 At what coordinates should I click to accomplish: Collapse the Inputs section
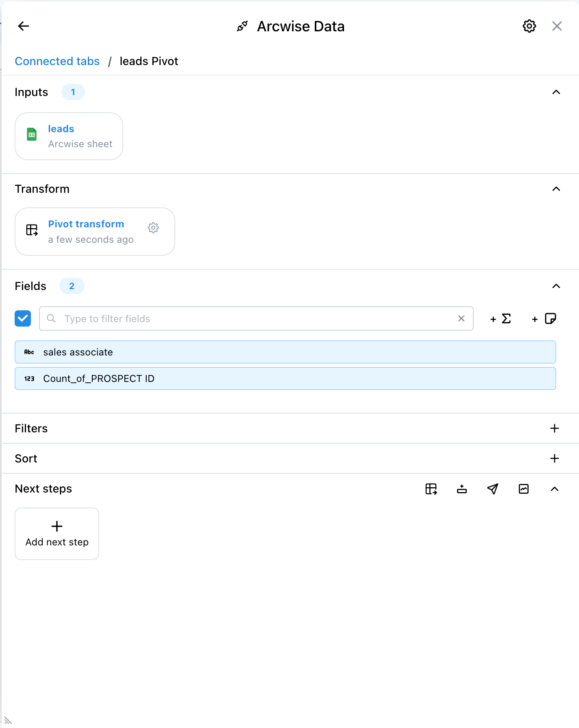click(x=556, y=92)
